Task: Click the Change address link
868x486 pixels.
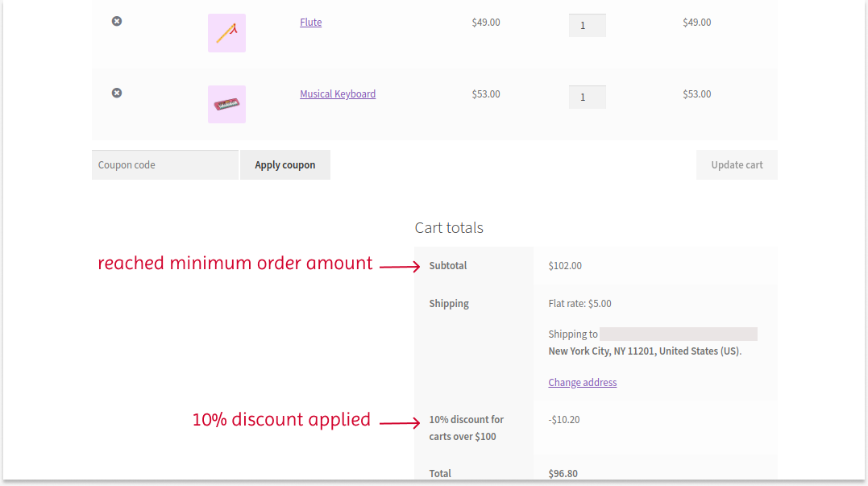Action: [582, 382]
